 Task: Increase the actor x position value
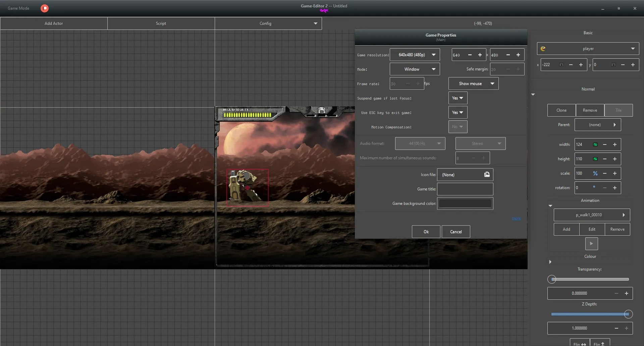[581, 65]
